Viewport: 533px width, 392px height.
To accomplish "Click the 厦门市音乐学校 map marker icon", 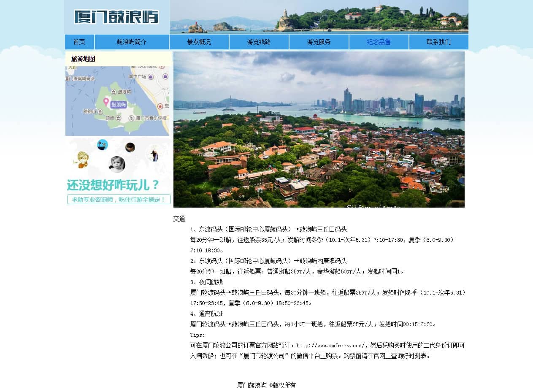I will click(x=131, y=118).
